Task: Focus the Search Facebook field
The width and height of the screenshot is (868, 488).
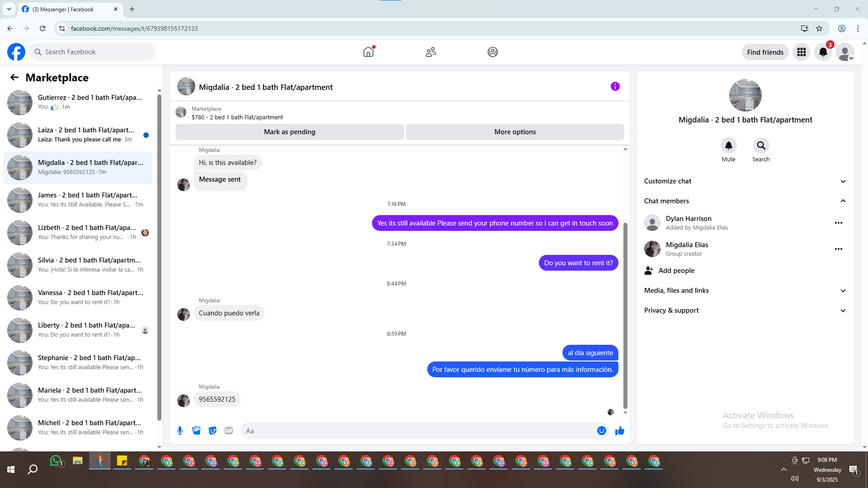Action: tap(92, 52)
